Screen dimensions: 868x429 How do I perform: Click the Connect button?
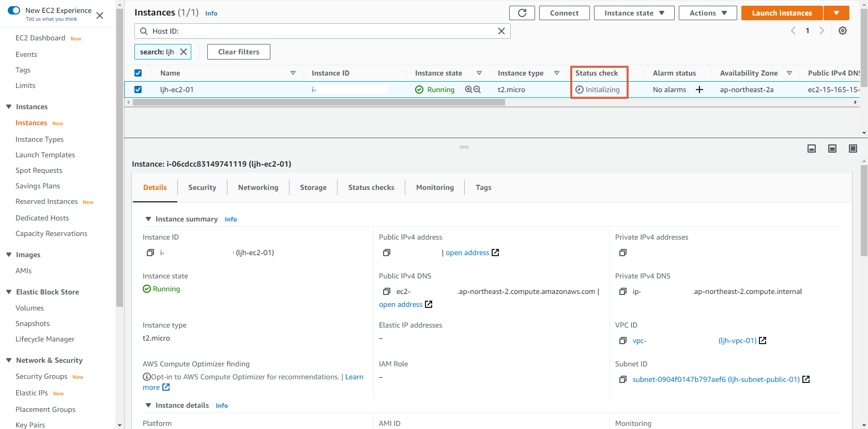point(564,13)
